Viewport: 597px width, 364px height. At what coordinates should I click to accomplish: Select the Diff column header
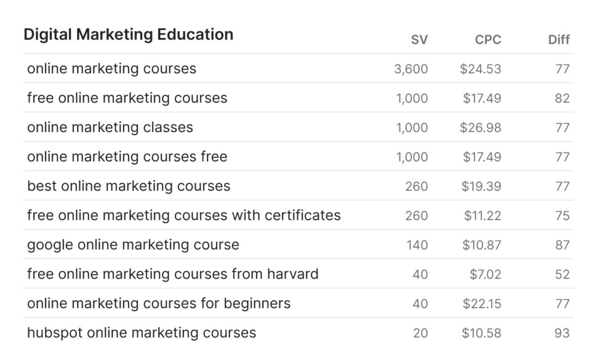(x=559, y=39)
